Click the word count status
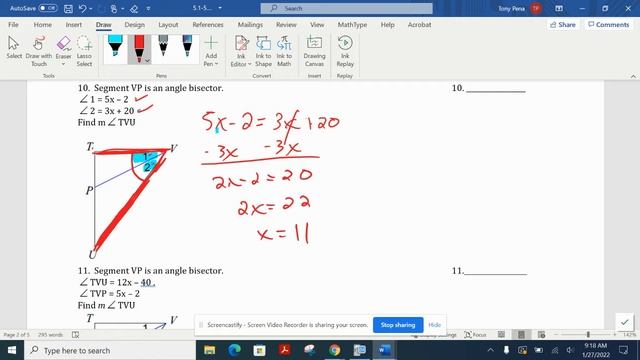Screen dimensions: 640x360 (50, 335)
